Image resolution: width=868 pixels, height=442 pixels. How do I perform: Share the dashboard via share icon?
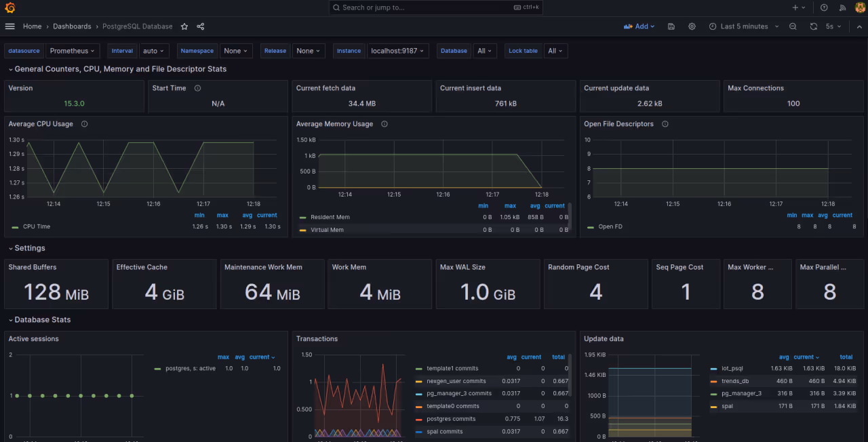click(201, 26)
